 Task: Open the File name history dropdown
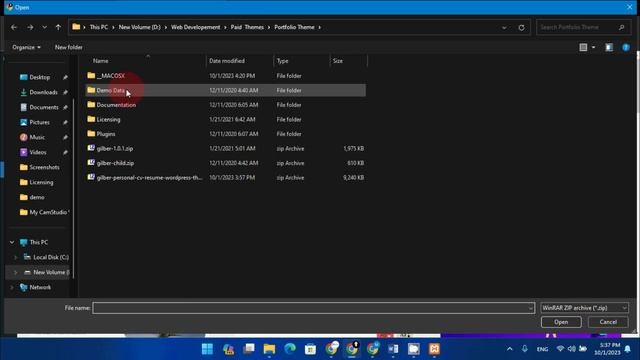[x=531, y=308]
